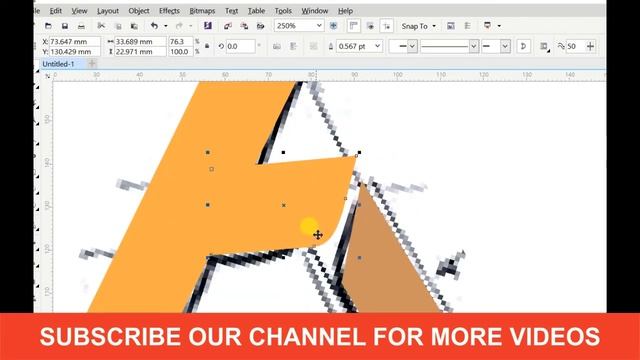This screenshot has height=360, width=640.
Task: Open the Layout menu
Action: tap(108, 11)
